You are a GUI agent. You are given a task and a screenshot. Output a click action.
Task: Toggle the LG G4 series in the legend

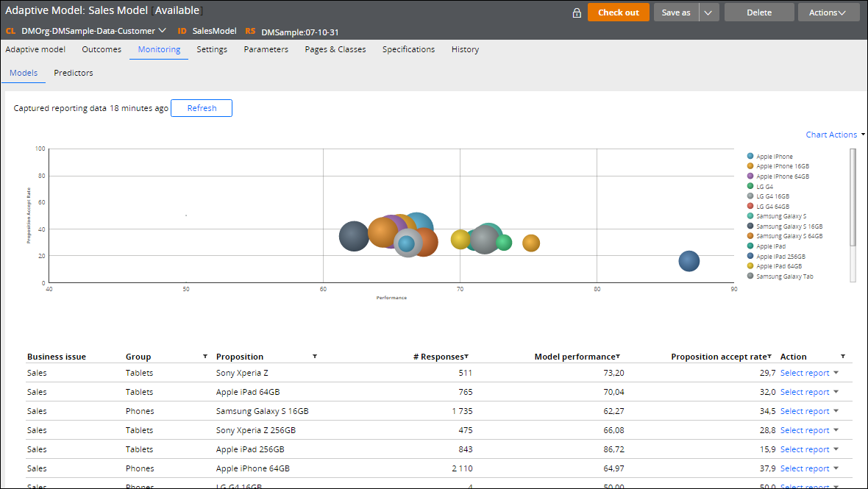coord(750,186)
